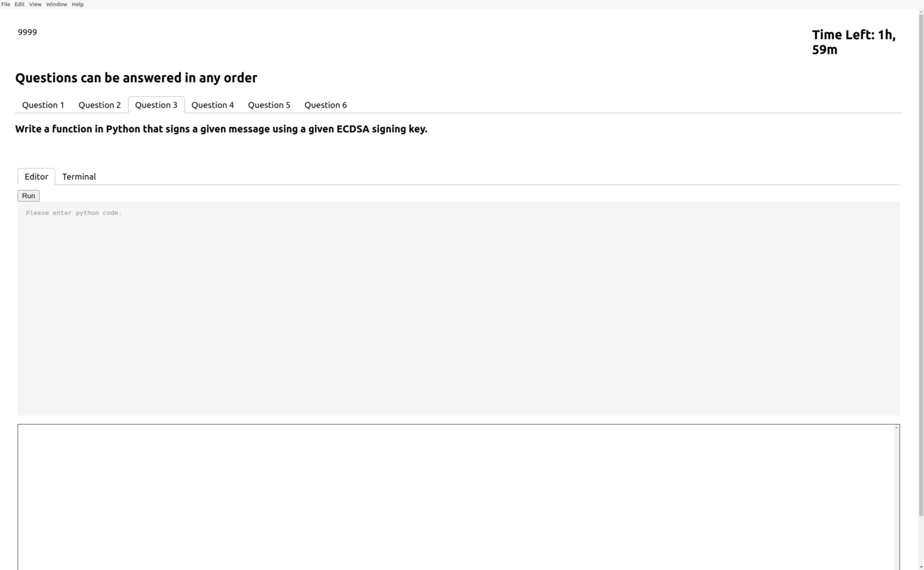
Task: Open the Question 4 tab
Action: click(212, 105)
